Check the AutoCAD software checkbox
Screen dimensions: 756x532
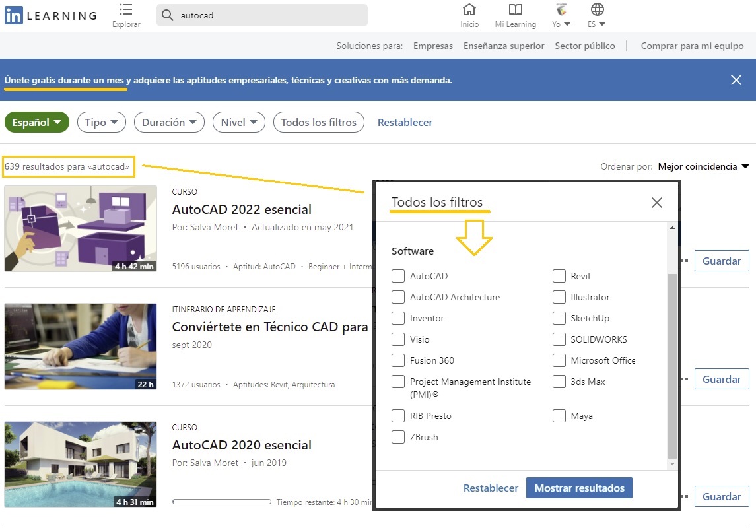tap(398, 276)
